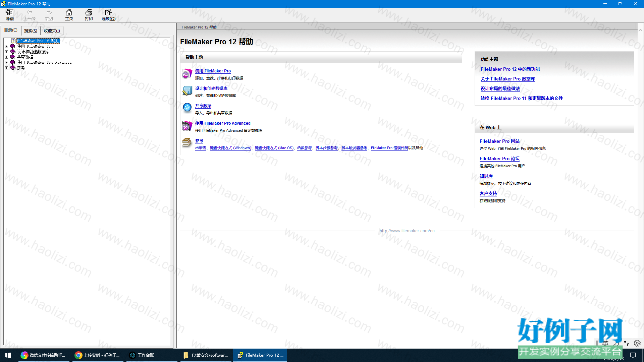Open the notification center in the taskbar
Image resolution: width=644 pixels, height=362 pixels.
pos(633,355)
